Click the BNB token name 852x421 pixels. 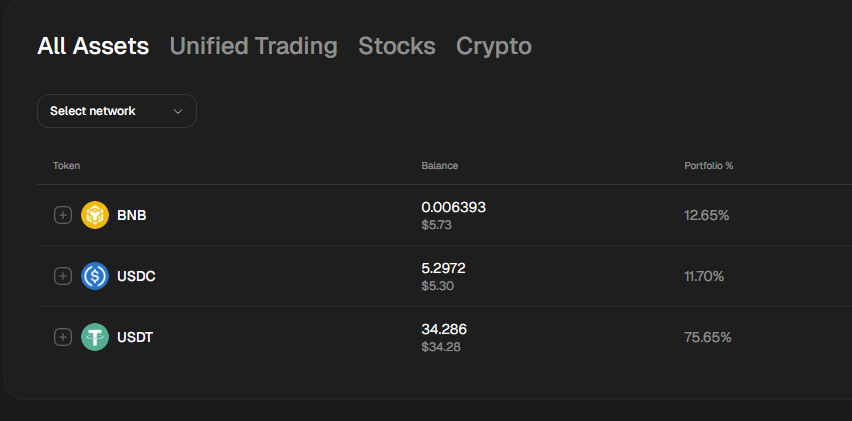pos(132,215)
